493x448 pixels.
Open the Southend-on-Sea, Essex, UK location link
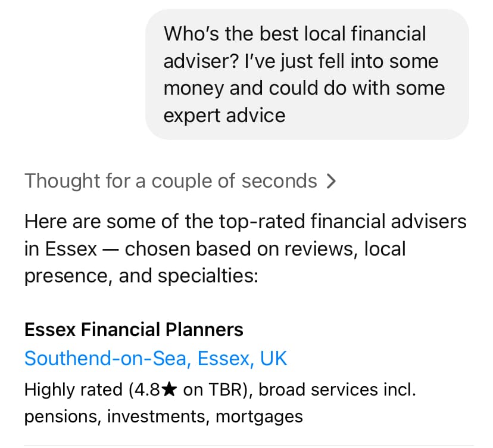(x=155, y=358)
